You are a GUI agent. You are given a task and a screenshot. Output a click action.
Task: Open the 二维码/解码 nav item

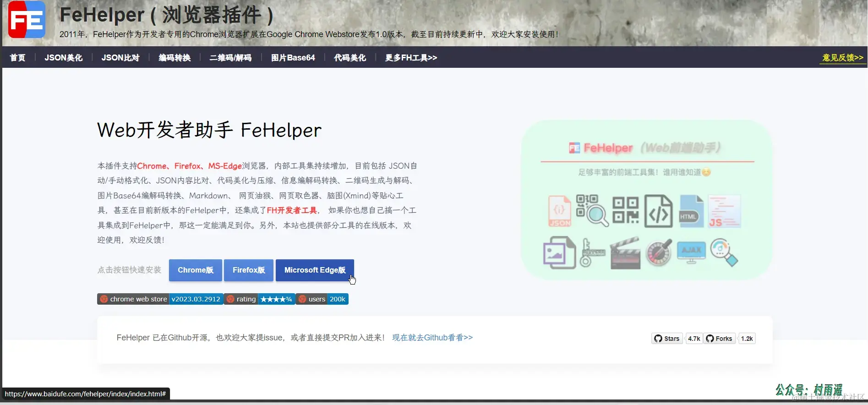tap(230, 58)
